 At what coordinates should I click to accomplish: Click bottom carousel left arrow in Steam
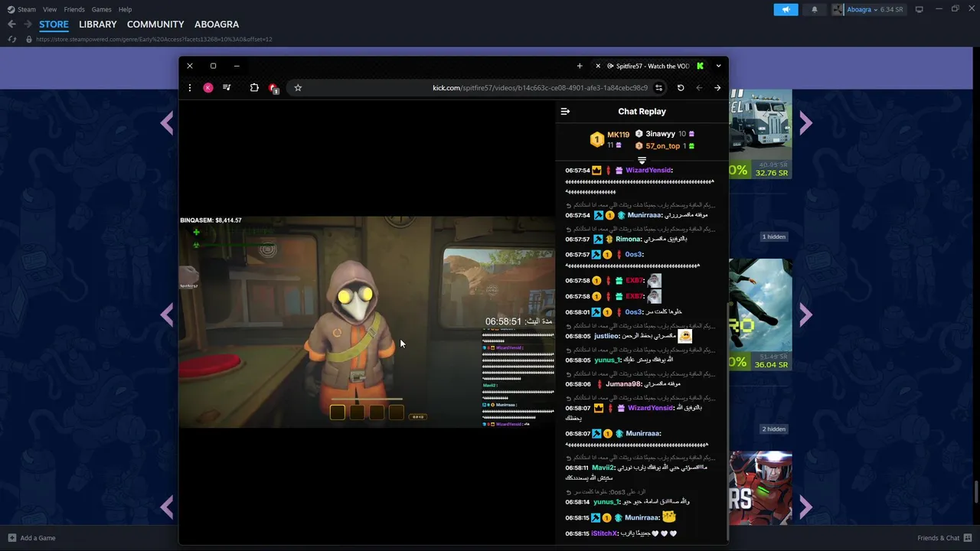167,507
